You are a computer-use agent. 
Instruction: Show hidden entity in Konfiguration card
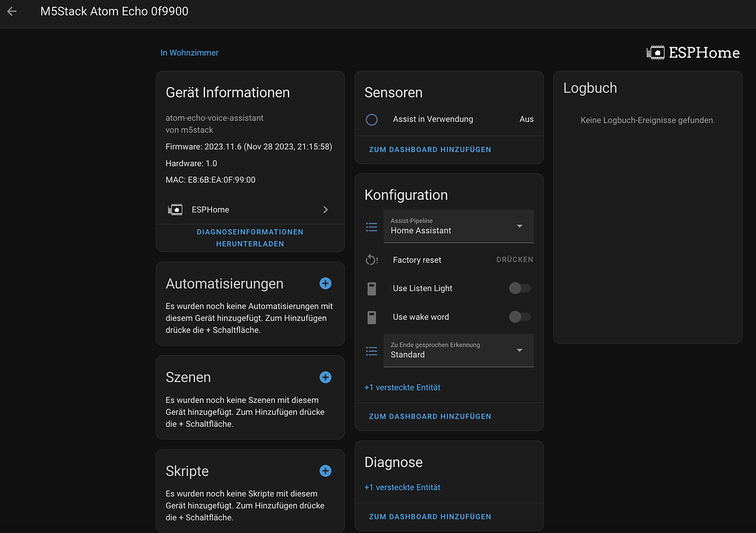click(x=402, y=388)
